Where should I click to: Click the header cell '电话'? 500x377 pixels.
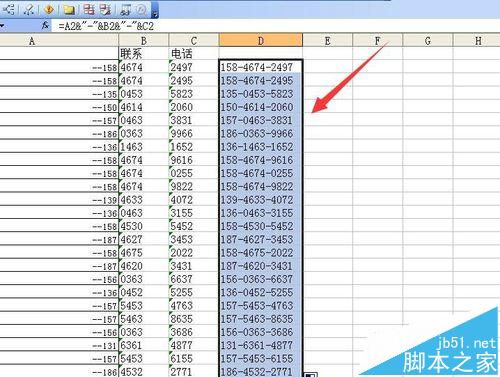(x=194, y=54)
